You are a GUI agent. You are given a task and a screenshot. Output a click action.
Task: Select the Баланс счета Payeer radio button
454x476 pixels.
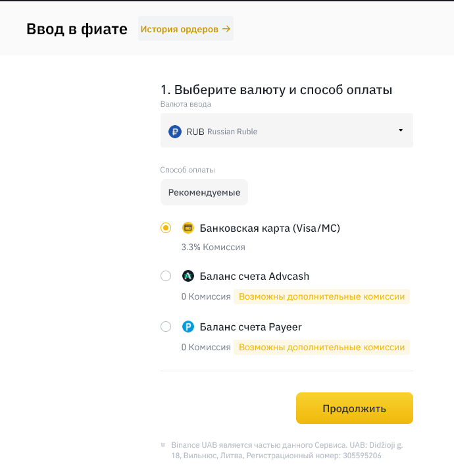tap(166, 327)
